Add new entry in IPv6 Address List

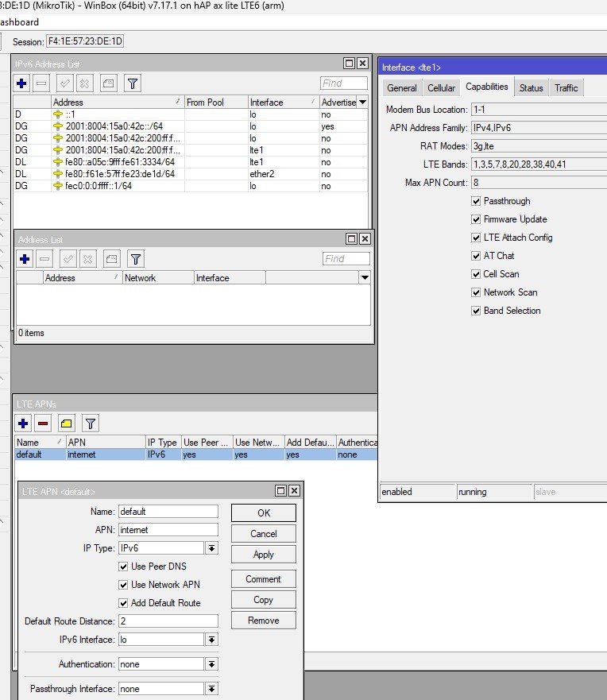coord(21,83)
